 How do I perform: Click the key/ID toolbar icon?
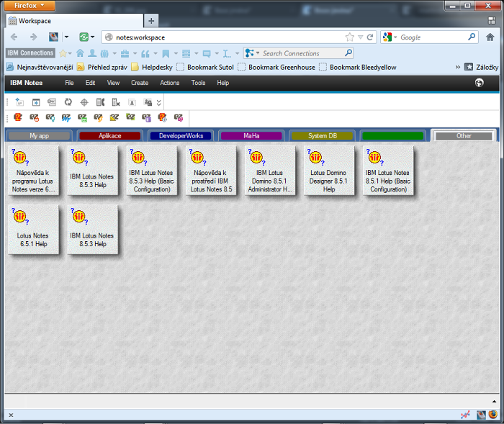click(52, 102)
